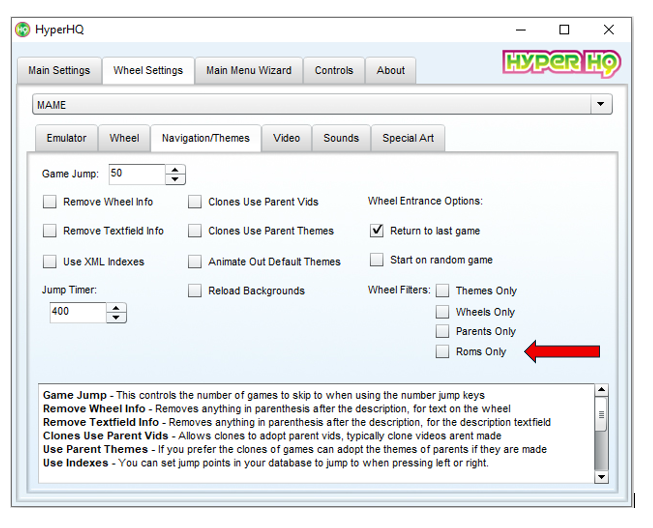Increase Game Jump with up arrow
653x528 pixels.
[x=175, y=169]
